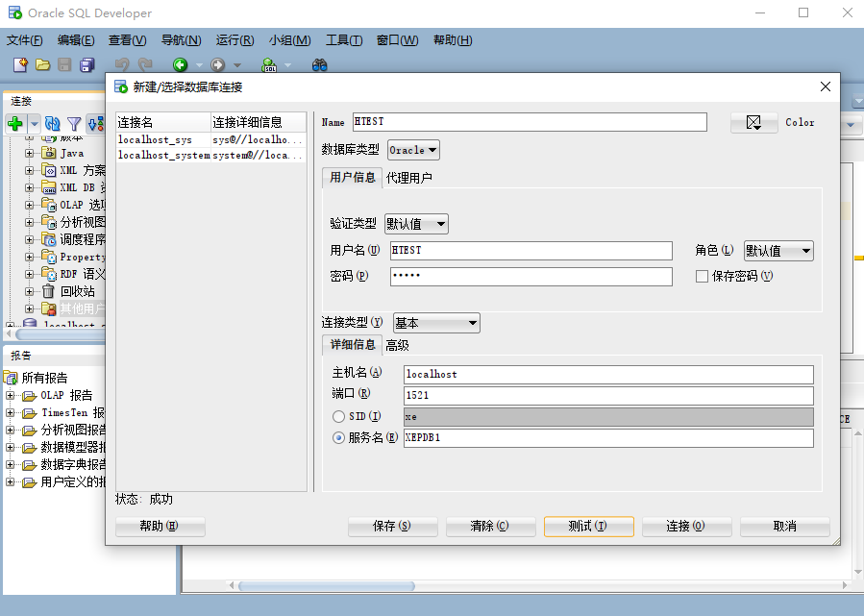Click the dialog's 帮助 help button
The height and width of the screenshot is (616, 864).
tap(160, 527)
